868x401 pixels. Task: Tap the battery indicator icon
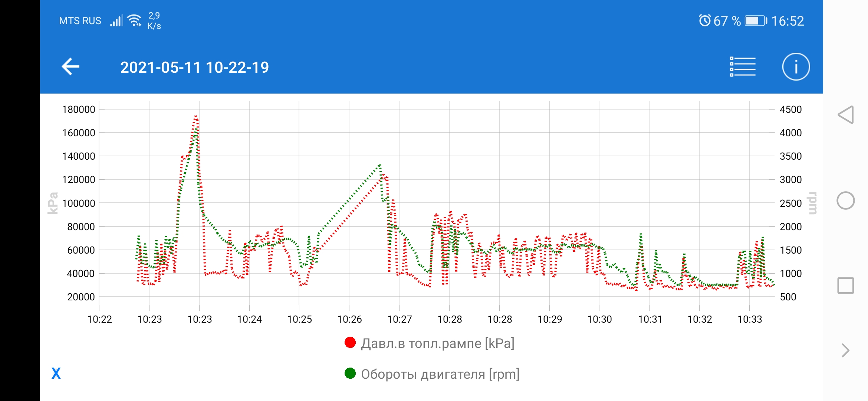pos(756,20)
